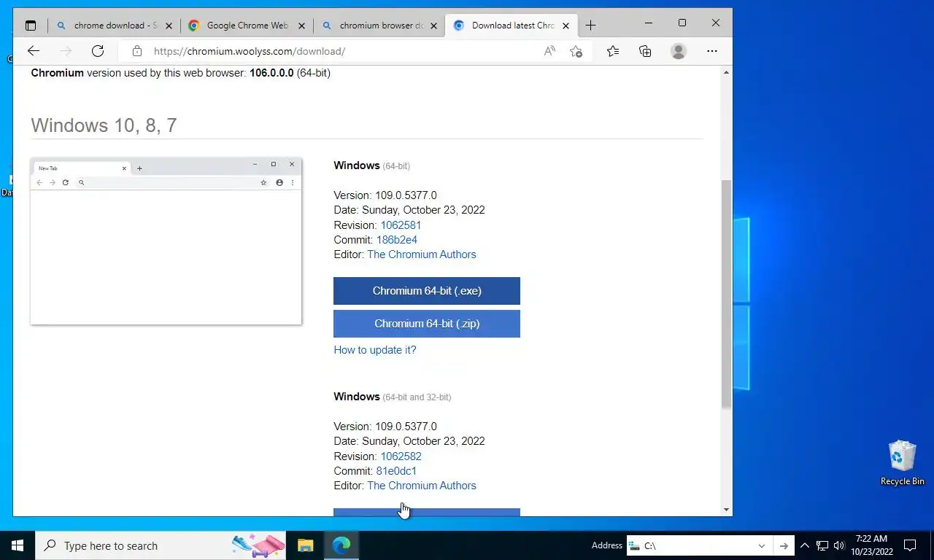Click the shoes and mat search highlight icon
The width and height of the screenshot is (934, 560).
click(258, 545)
